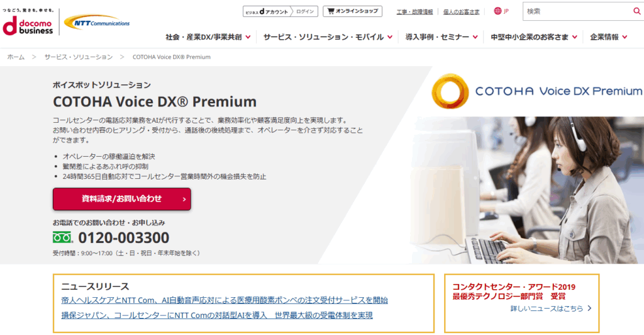Open the オンラインショップ cart button
The image size is (644, 335).
tap(352, 11)
